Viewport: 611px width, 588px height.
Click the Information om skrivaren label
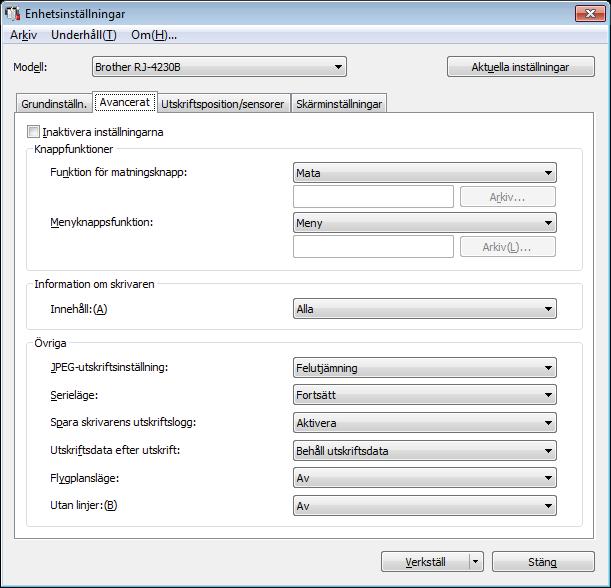pyautogui.click(x=94, y=284)
